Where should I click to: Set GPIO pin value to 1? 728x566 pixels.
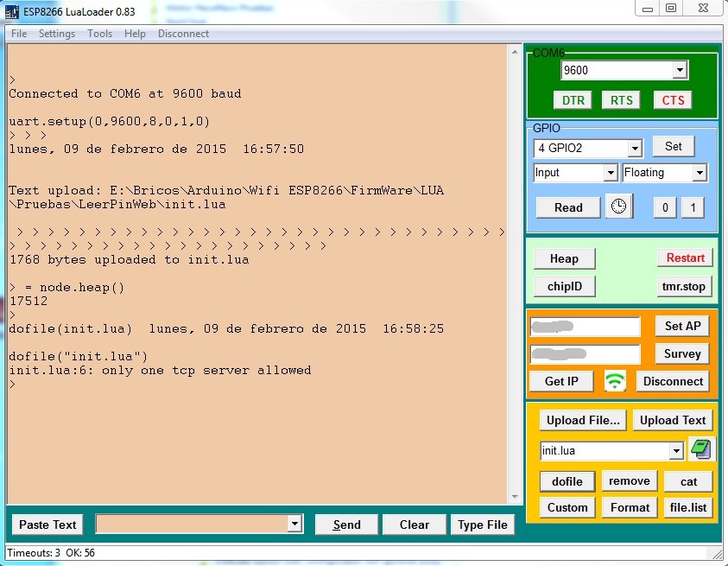pos(692,207)
